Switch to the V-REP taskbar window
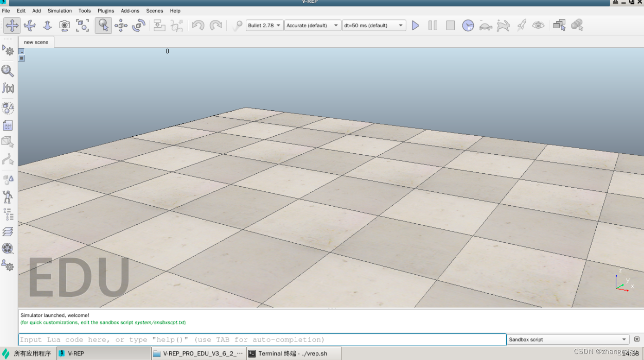644x360 pixels. tap(104, 354)
